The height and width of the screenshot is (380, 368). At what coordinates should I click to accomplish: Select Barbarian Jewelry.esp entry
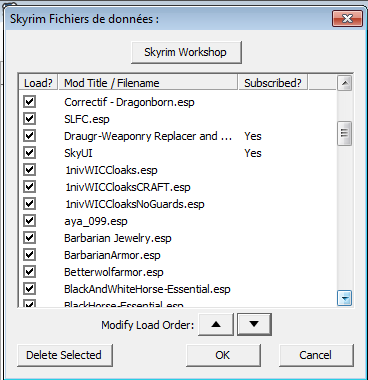[x=118, y=238]
